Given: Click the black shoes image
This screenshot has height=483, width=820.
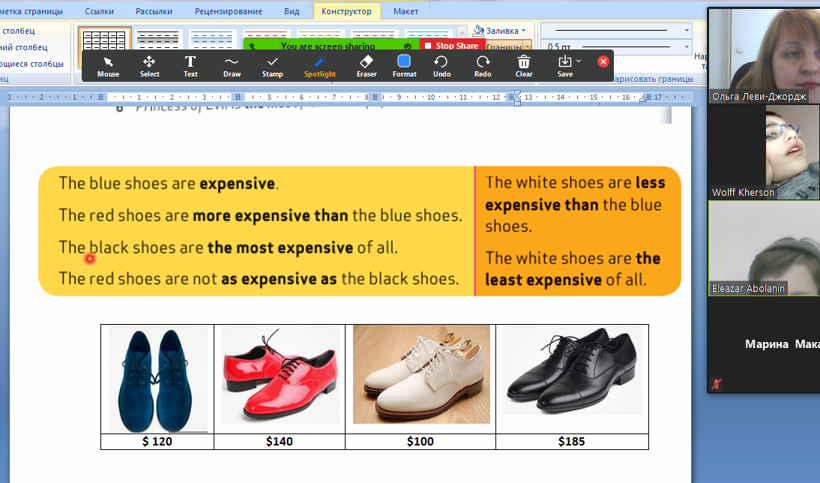Looking at the screenshot, I should pos(572,375).
